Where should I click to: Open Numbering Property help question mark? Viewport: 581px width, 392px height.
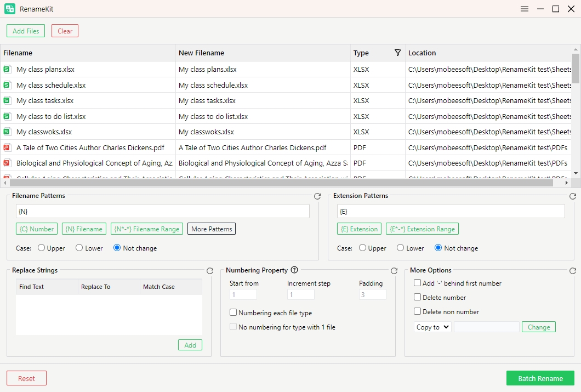(294, 270)
